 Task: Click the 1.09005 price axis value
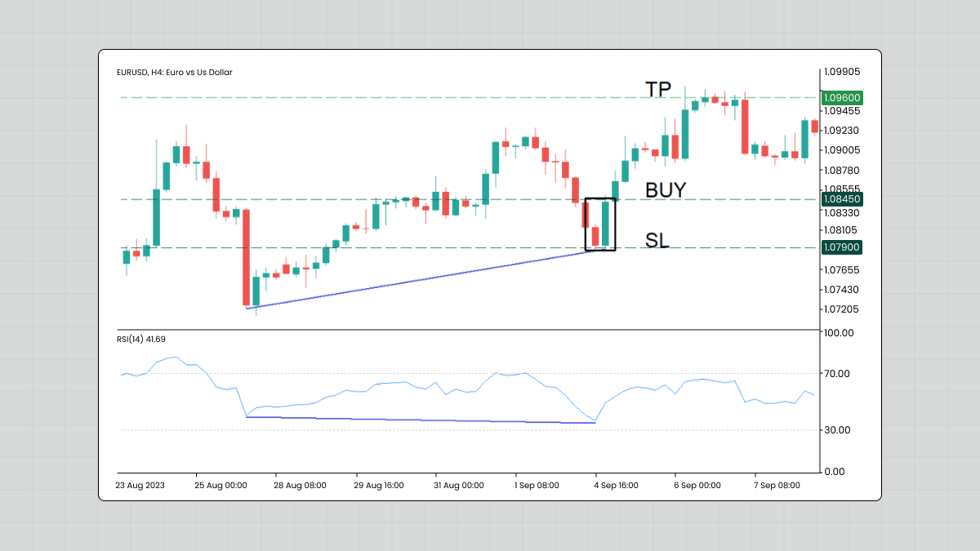pyautogui.click(x=844, y=150)
